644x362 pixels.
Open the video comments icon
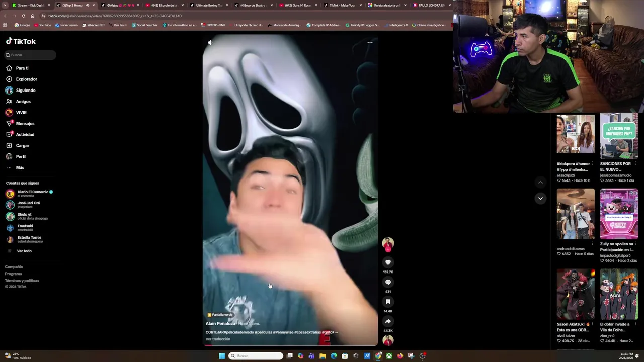click(x=388, y=282)
